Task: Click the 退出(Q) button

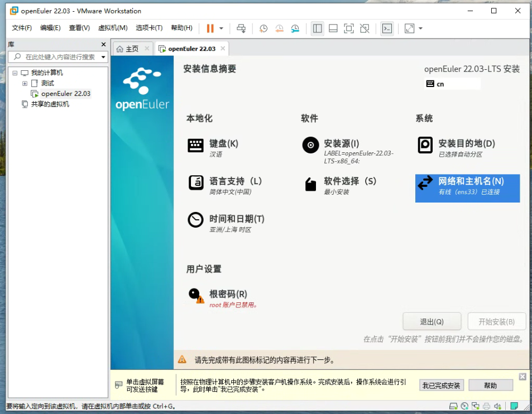Action: click(x=432, y=321)
